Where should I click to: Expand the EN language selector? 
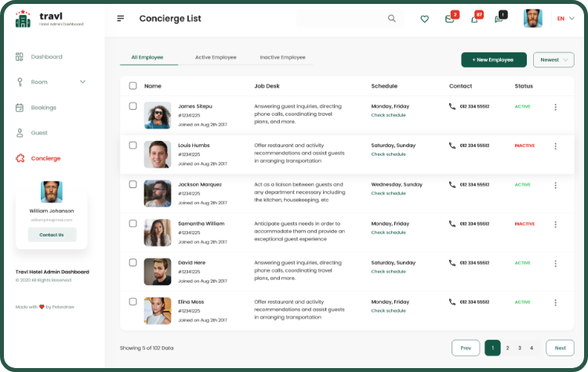[x=565, y=19]
